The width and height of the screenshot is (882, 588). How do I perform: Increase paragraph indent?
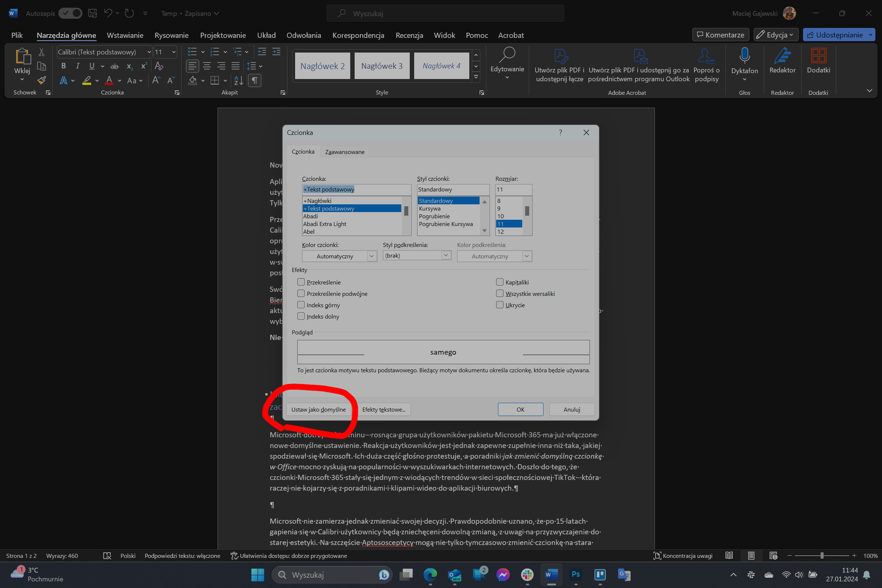coord(276,52)
